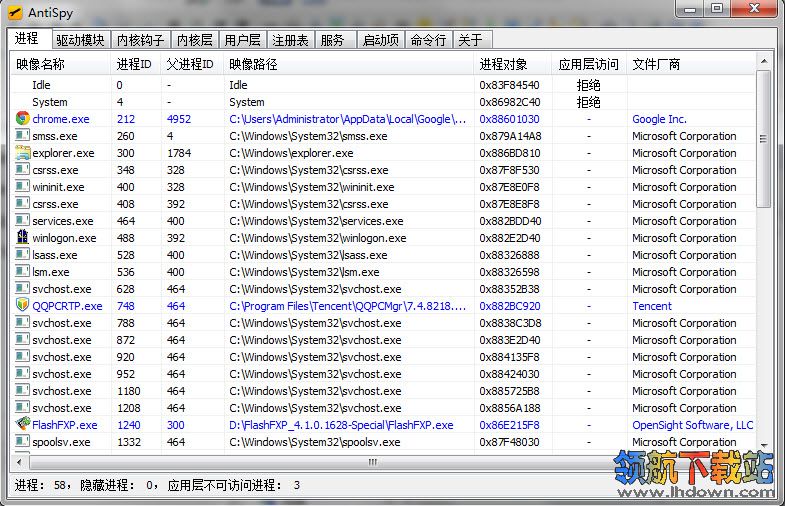Click the 进程: 58 status bar entry
Screen dimensions: 785x506
click(x=41, y=485)
